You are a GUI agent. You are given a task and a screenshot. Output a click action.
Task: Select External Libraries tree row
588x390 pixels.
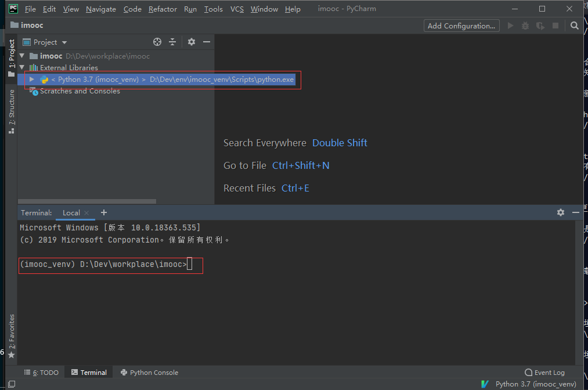click(116, 67)
